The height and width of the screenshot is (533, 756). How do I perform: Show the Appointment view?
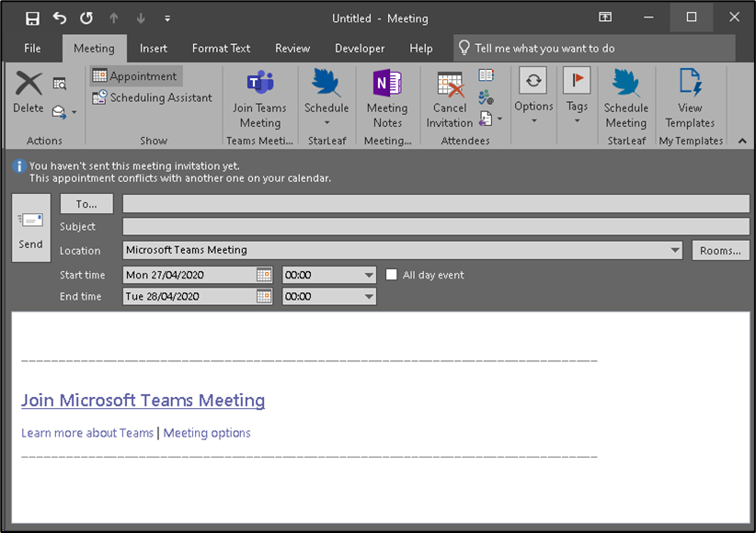click(136, 76)
